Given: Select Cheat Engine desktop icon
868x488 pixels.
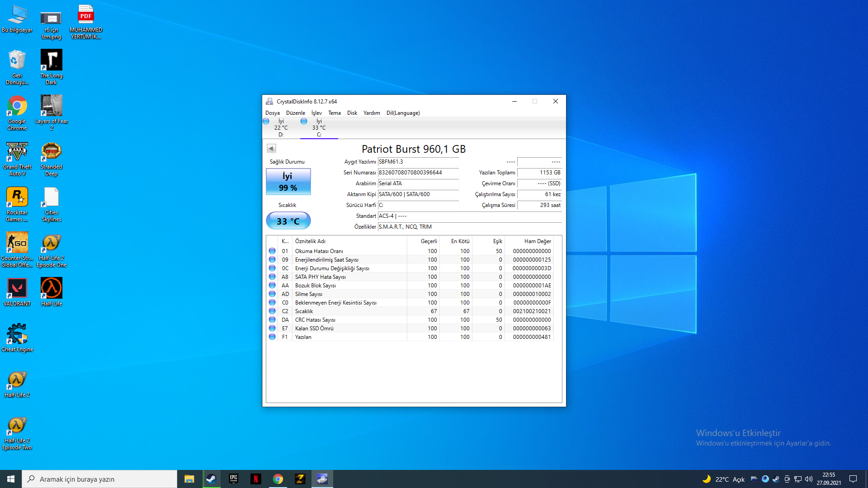Looking at the screenshot, I should pos(17,338).
